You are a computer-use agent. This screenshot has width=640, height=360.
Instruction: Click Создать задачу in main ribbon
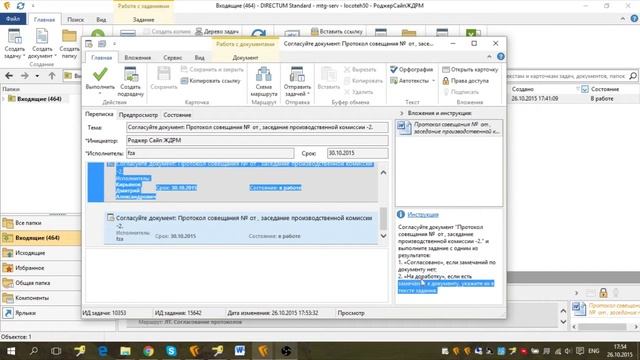tap(15, 44)
